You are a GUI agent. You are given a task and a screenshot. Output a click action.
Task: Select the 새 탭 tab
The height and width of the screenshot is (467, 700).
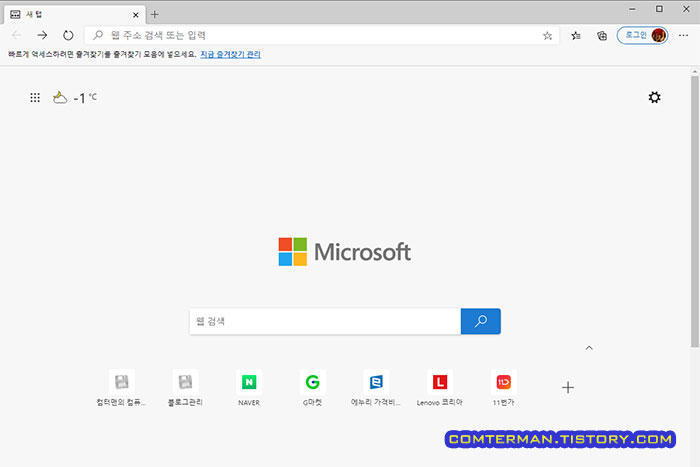tap(75, 15)
